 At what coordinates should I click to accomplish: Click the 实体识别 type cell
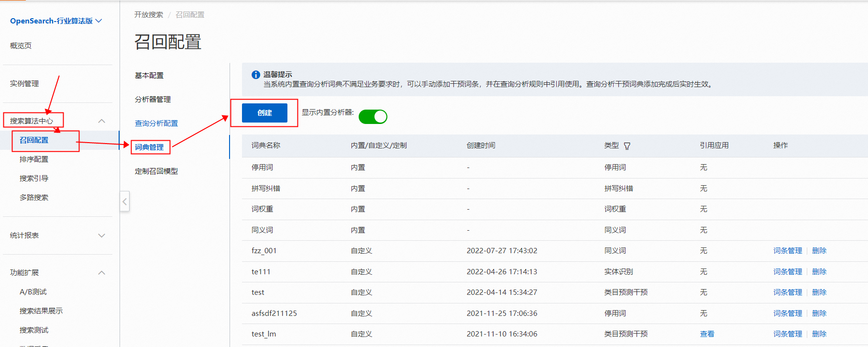619,272
